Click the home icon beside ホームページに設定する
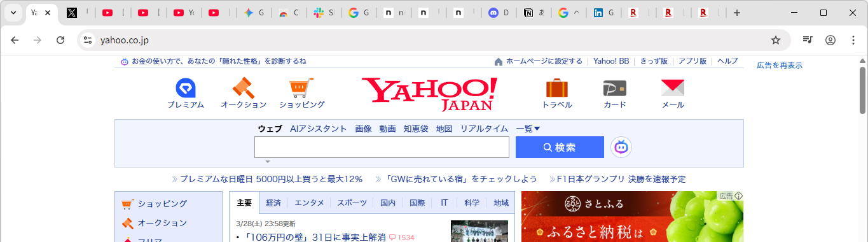Viewport: 868px width, 242px height. pos(499,62)
